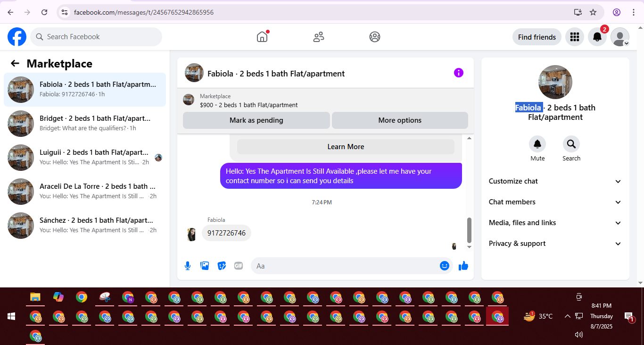Expand Media, files and links section
644x345 pixels.
coord(555,223)
